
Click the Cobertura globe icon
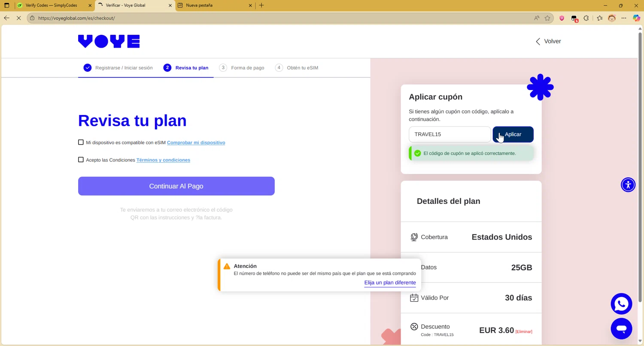(414, 237)
